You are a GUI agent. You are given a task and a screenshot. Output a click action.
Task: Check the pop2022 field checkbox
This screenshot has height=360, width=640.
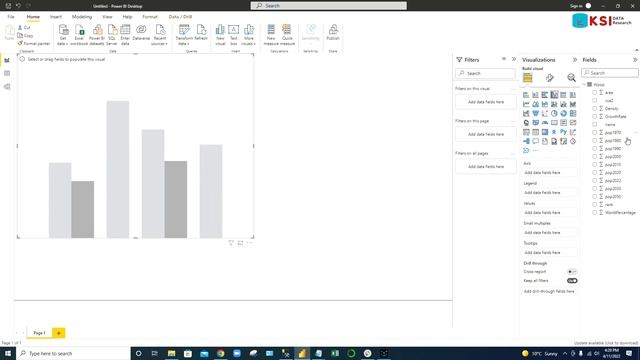pyautogui.click(x=595, y=180)
